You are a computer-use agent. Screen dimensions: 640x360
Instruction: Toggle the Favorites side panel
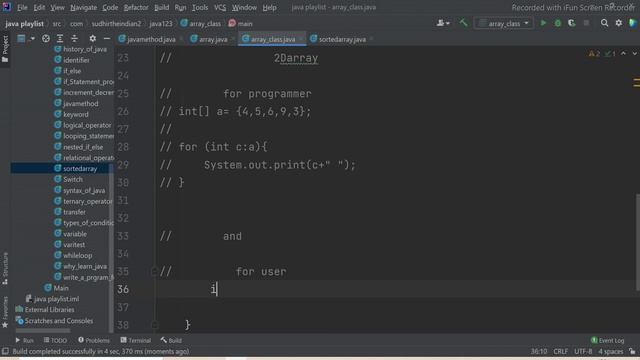[5, 312]
